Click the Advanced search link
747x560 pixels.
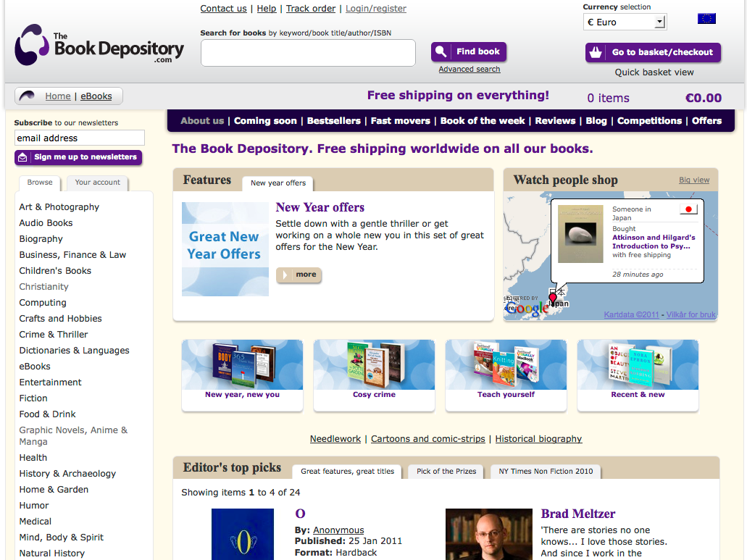click(470, 70)
